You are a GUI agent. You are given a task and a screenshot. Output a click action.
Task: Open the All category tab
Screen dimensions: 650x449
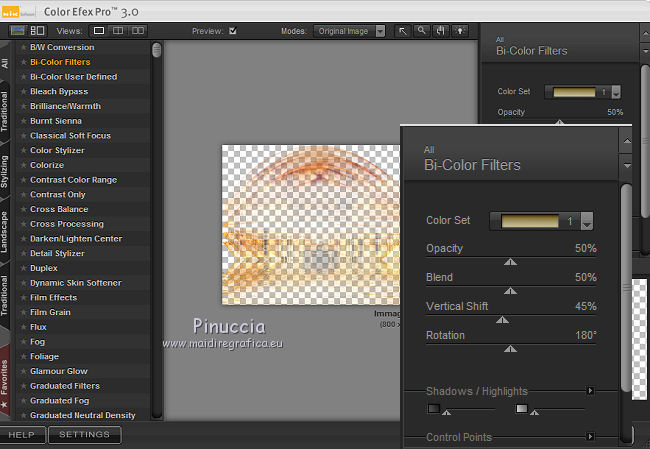(5, 62)
